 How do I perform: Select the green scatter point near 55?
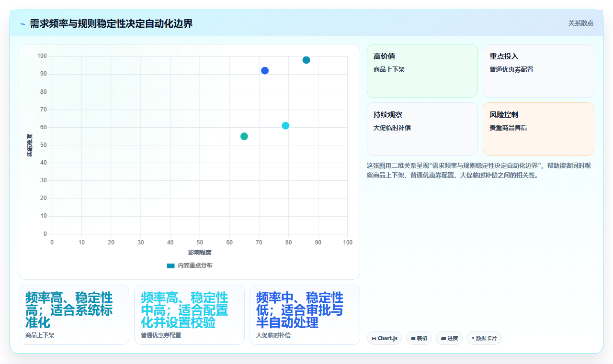pyautogui.click(x=244, y=136)
